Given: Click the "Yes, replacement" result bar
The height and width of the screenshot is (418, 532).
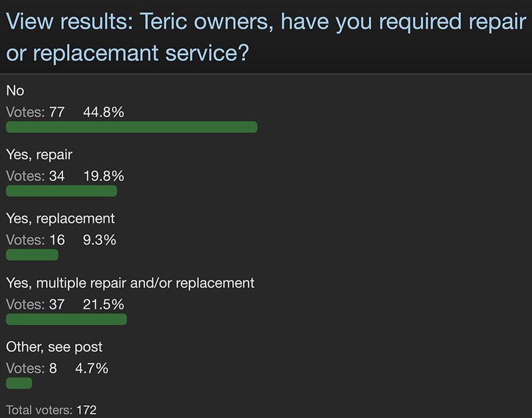Looking at the screenshot, I should coord(32,255).
